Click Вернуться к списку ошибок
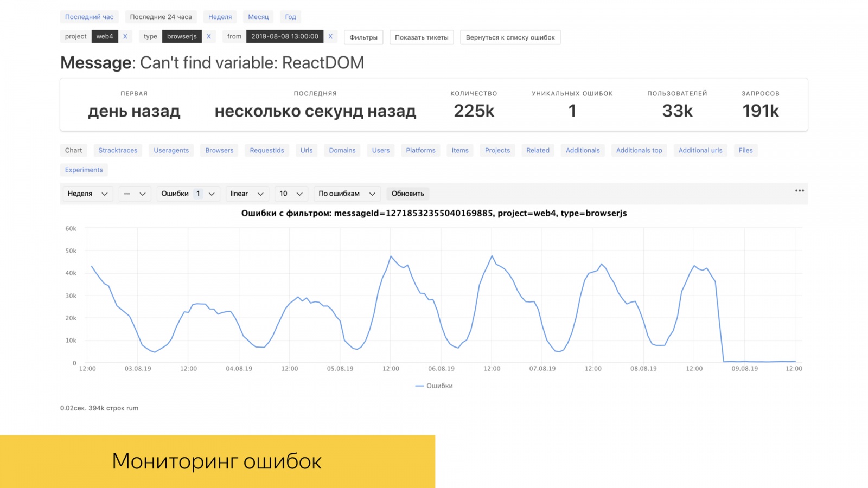This screenshot has width=868, height=488. point(510,37)
